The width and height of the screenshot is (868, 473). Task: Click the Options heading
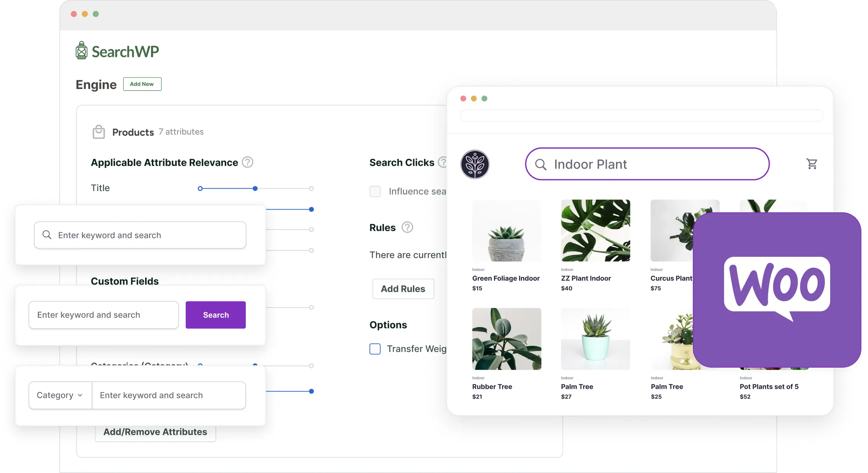pyautogui.click(x=388, y=325)
